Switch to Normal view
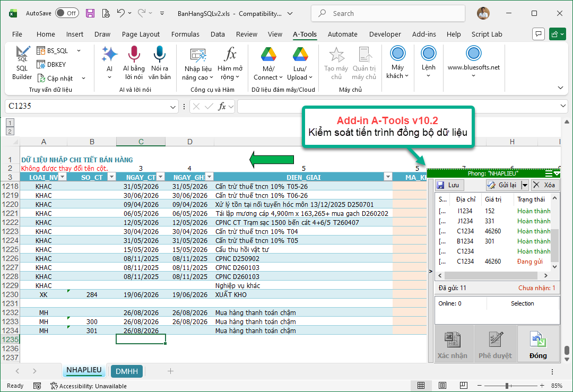This screenshot has height=392, width=573. [421, 386]
